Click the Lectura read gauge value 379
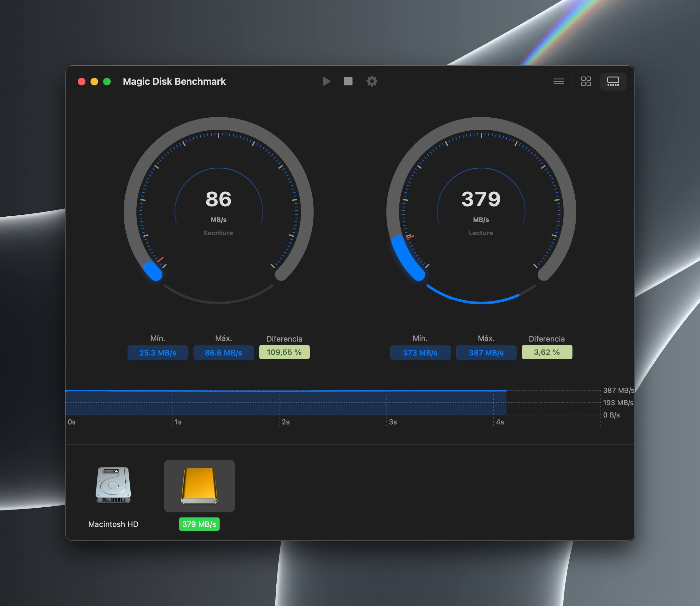 coord(481,199)
